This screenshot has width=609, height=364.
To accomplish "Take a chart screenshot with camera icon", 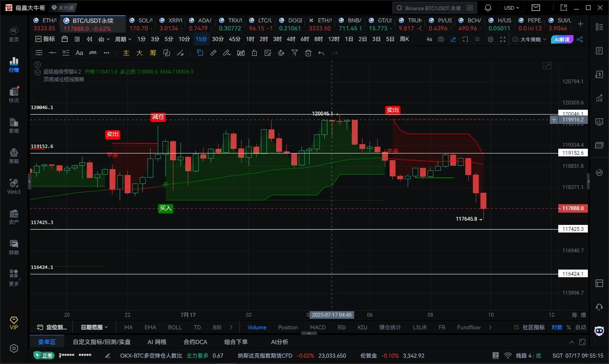I will [x=441, y=39].
